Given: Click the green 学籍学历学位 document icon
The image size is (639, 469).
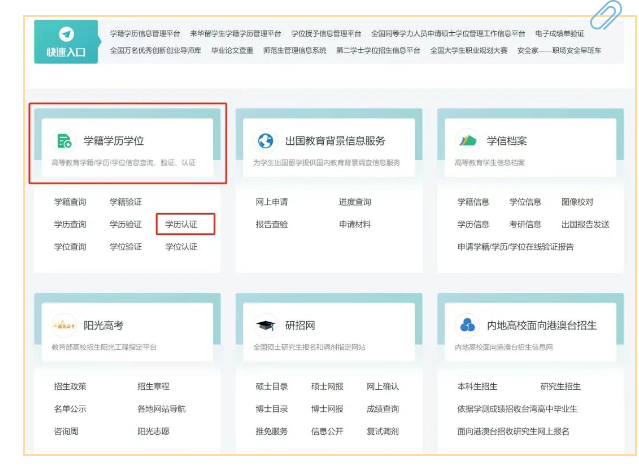Looking at the screenshot, I should (x=65, y=141).
